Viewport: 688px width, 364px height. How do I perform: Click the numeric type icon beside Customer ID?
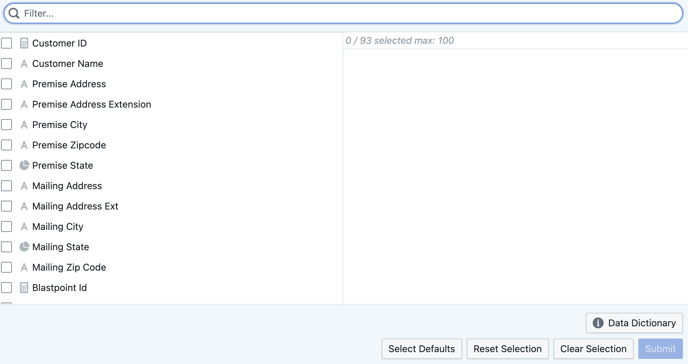tap(24, 43)
